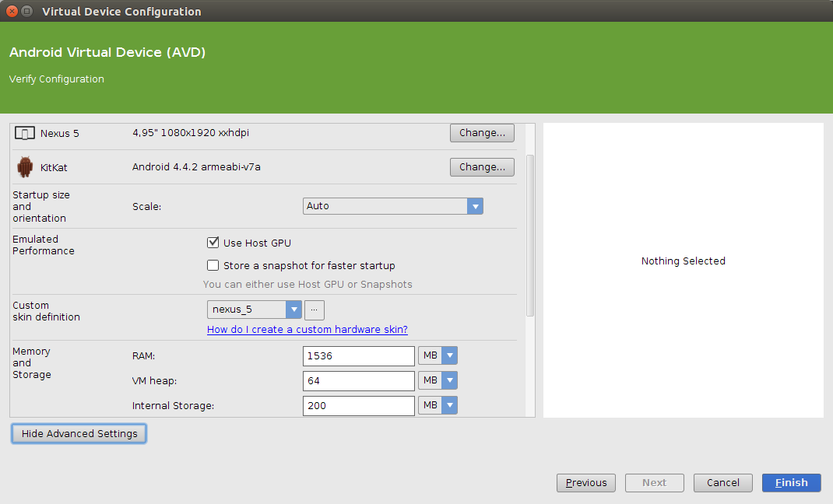The height and width of the screenshot is (504, 833).
Task: Click the "Verify Configuration" subtitle
Action: point(56,79)
